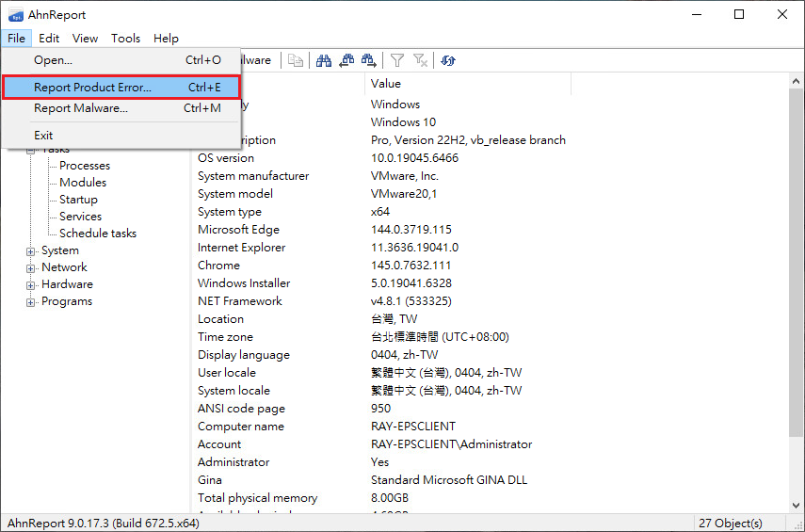Viewport: 805px width, 532px height.
Task: Click the Chrome row label
Action: (218, 266)
